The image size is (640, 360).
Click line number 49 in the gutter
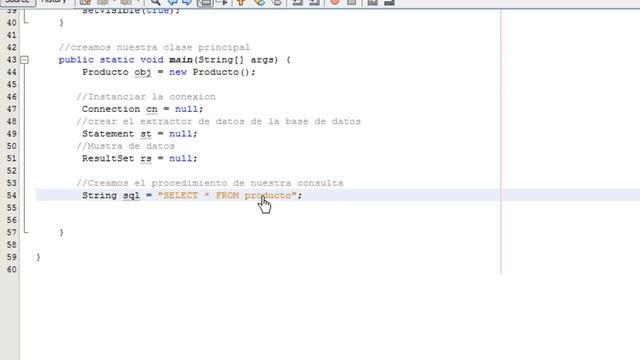[11, 134]
